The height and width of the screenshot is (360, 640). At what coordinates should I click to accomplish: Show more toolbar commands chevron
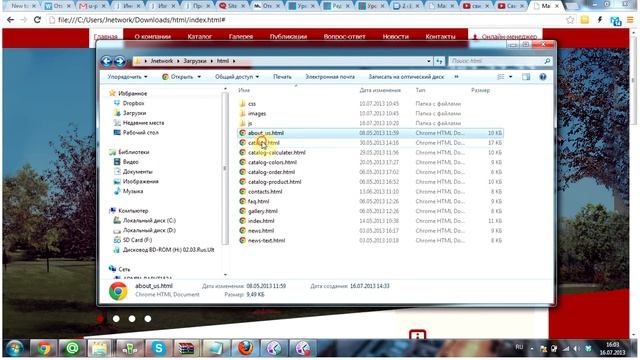[456, 77]
